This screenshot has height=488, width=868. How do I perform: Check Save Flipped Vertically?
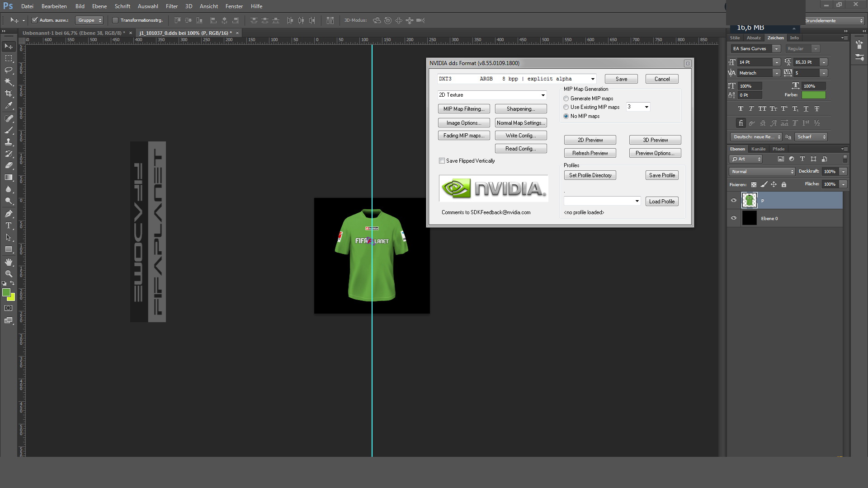click(x=442, y=161)
